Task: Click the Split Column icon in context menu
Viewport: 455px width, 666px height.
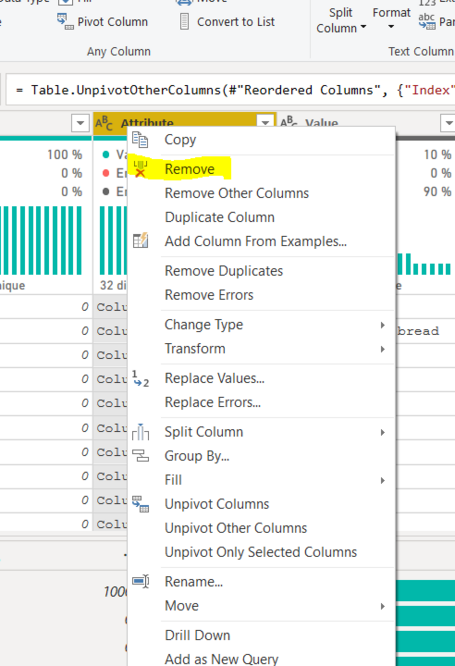Action: (140, 432)
